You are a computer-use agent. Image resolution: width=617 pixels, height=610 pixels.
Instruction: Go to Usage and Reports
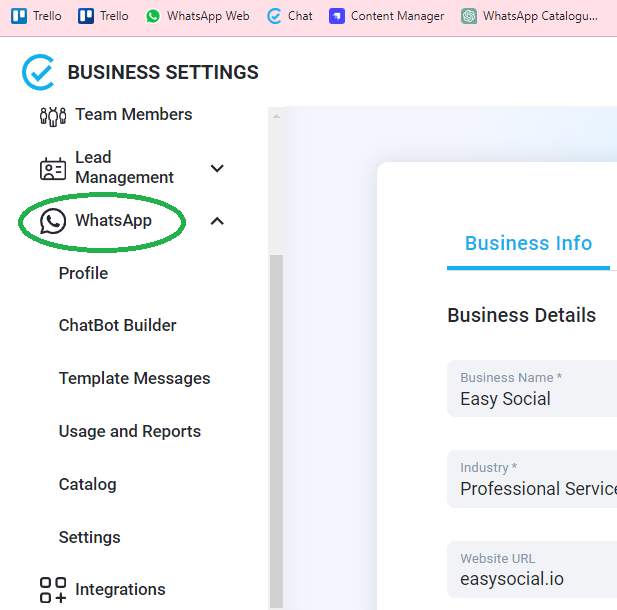click(130, 431)
